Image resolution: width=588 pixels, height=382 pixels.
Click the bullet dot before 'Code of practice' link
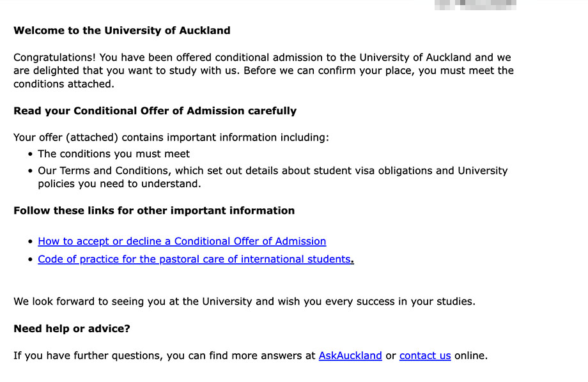31,260
